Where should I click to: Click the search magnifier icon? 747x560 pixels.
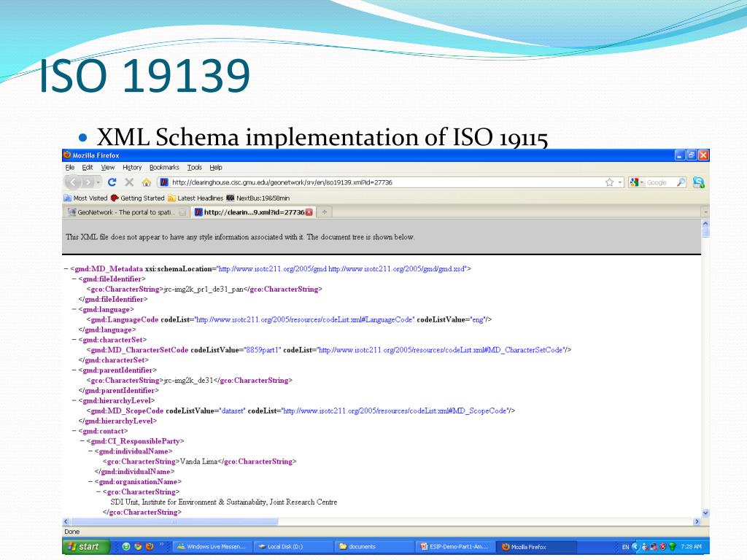pos(681,182)
